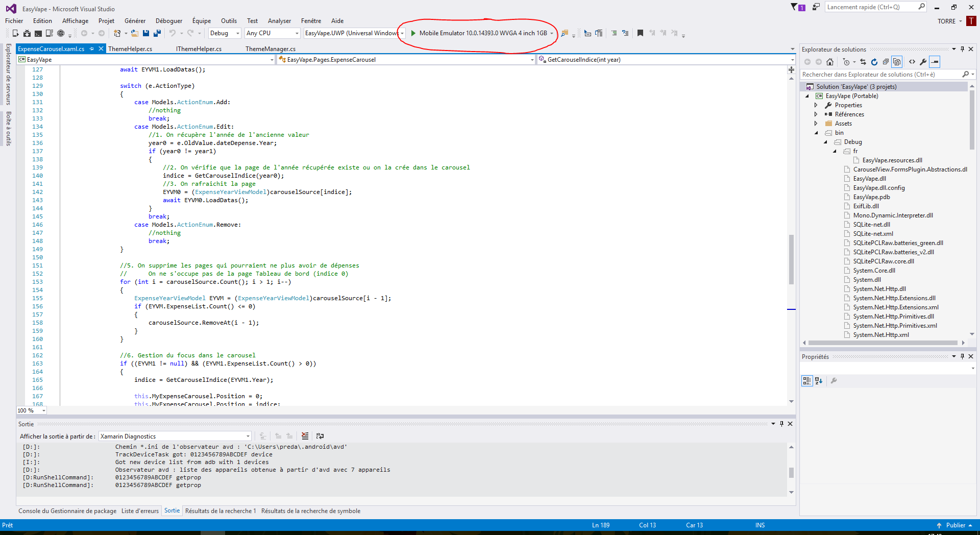Screen dimensions: 980x535
Task: Change the Any CPU platform selection
Action: coord(271,33)
